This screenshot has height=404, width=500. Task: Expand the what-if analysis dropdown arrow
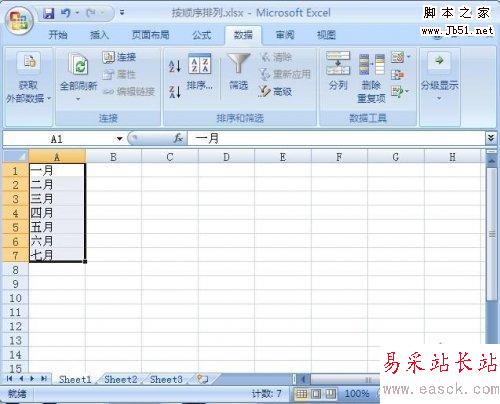[x=407, y=91]
